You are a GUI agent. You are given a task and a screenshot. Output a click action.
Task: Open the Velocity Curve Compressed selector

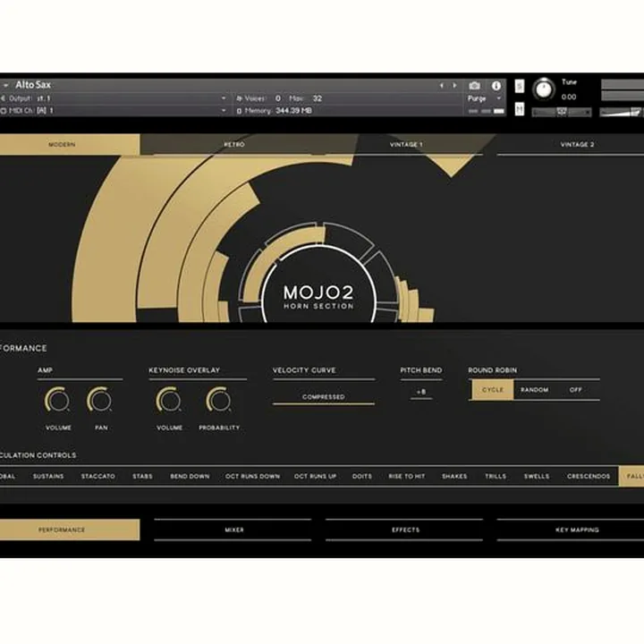pyautogui.click(x=324, y=397)
